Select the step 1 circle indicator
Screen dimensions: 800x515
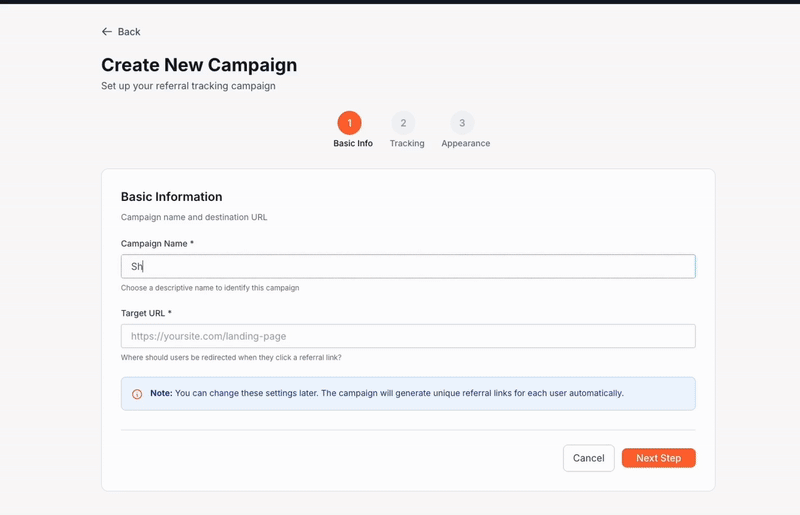[349, 123]
